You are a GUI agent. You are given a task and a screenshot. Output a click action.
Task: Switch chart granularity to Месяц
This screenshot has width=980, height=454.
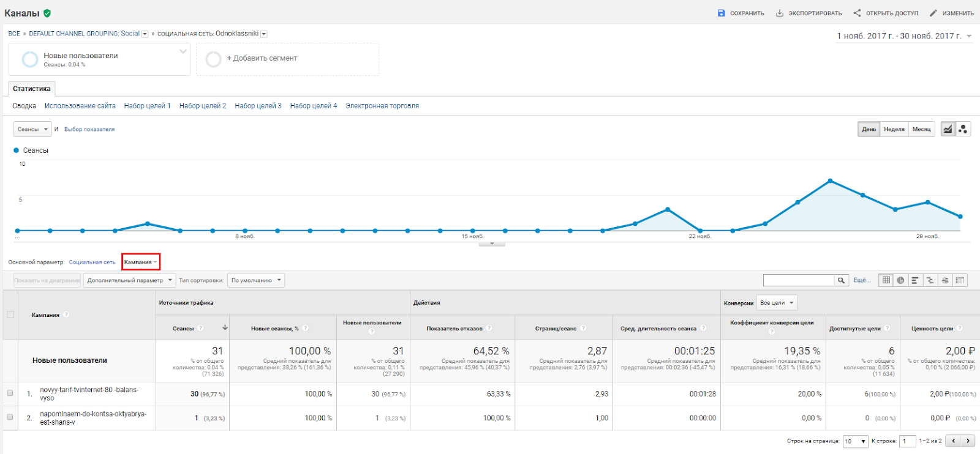(921, 129)
